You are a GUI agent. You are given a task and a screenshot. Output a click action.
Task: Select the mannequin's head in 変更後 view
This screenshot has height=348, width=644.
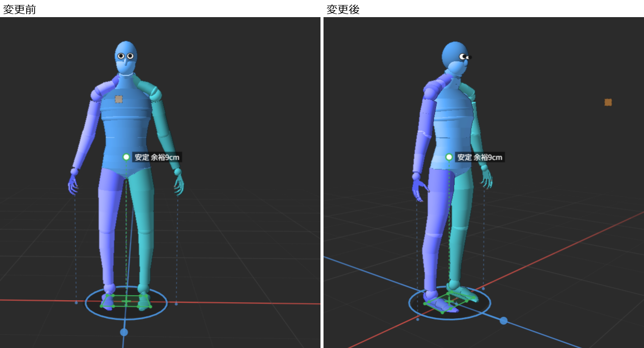[x=456, y=58]
